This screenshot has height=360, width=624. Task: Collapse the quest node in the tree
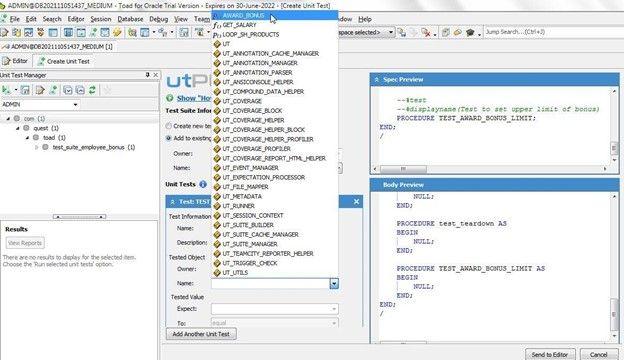[x=18, y=128]
